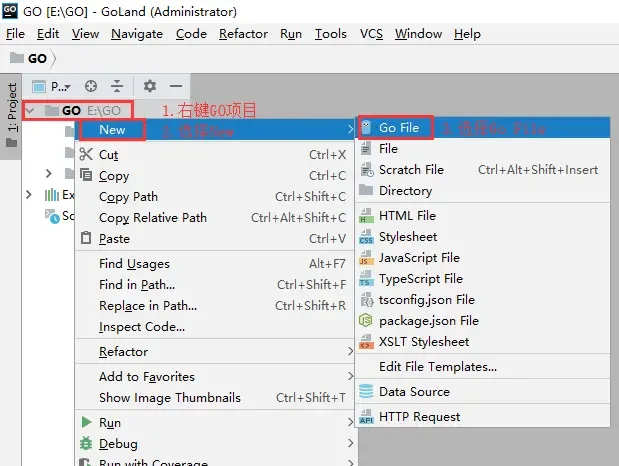
Task: Hide the Project panel with minus icon
Action: click(x=176, y=86)
